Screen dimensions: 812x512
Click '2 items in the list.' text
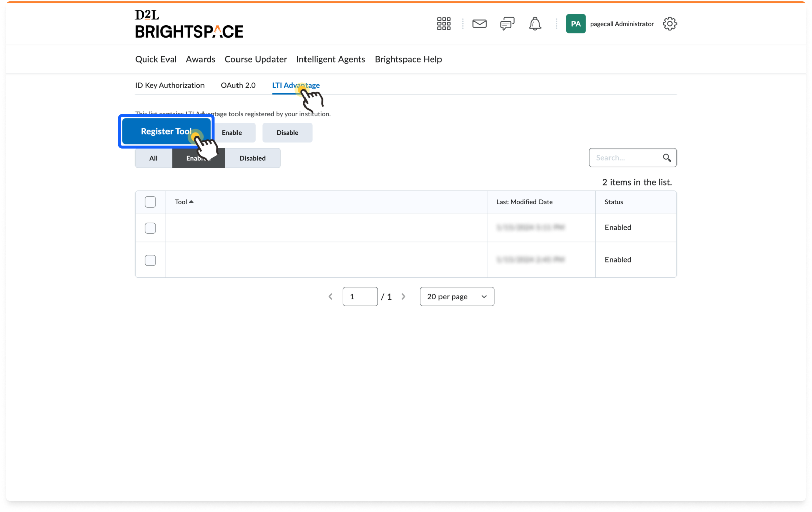coord(637,182)
